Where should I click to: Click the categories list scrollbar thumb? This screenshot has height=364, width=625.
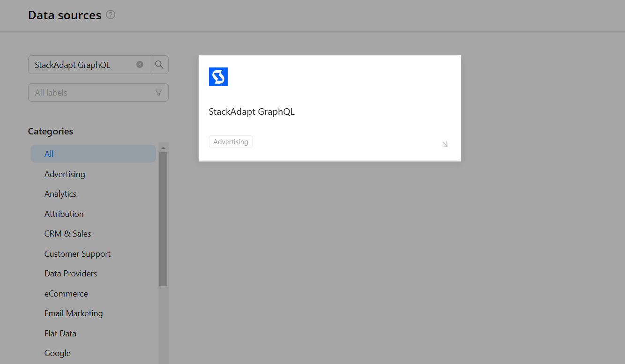coord(163,219)
